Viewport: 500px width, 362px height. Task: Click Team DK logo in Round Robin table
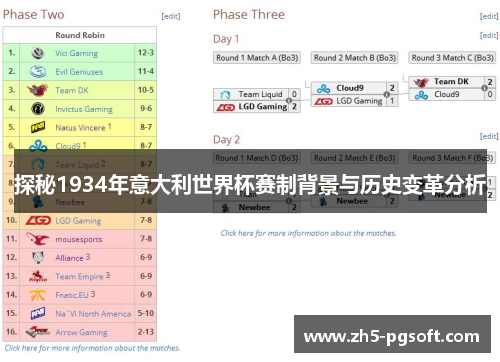point(38,90)
